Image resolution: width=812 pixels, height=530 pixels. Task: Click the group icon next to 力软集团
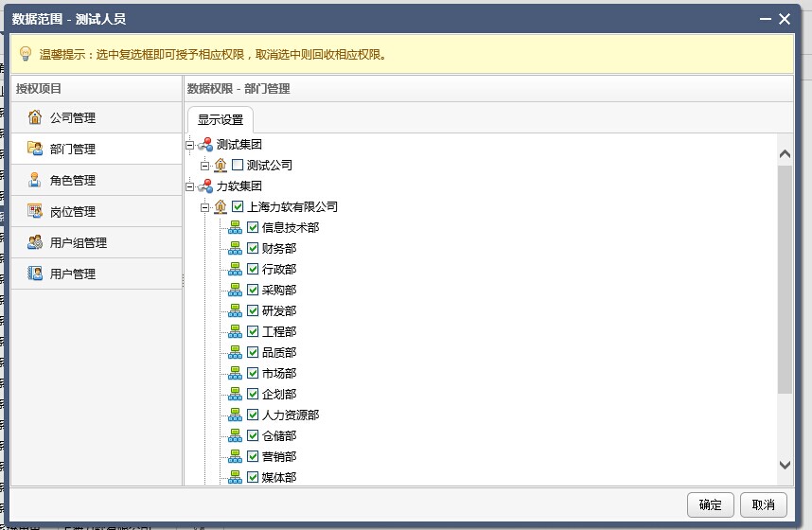[x=205, y=185]
